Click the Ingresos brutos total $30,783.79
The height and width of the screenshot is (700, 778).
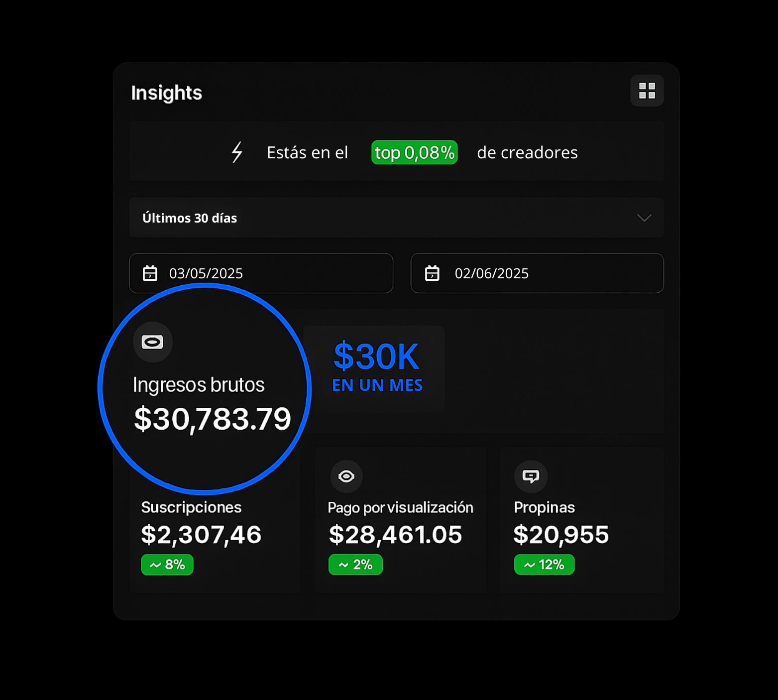tap(213, 419)
